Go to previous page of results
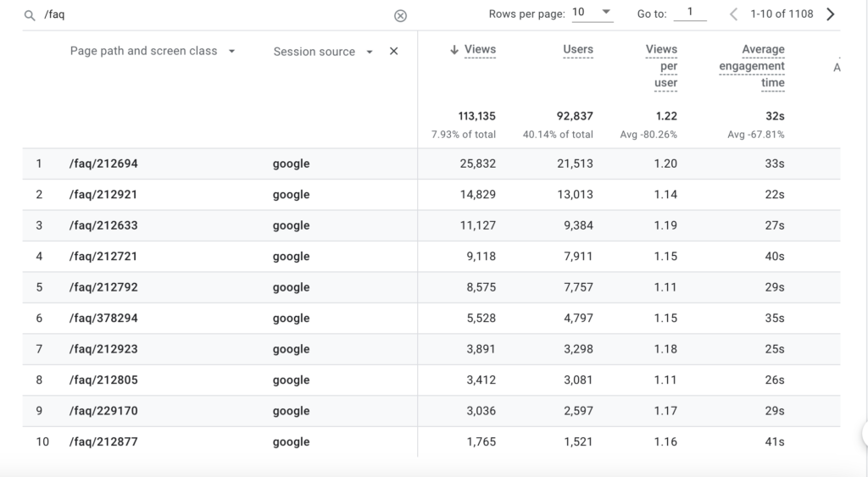 733,14
